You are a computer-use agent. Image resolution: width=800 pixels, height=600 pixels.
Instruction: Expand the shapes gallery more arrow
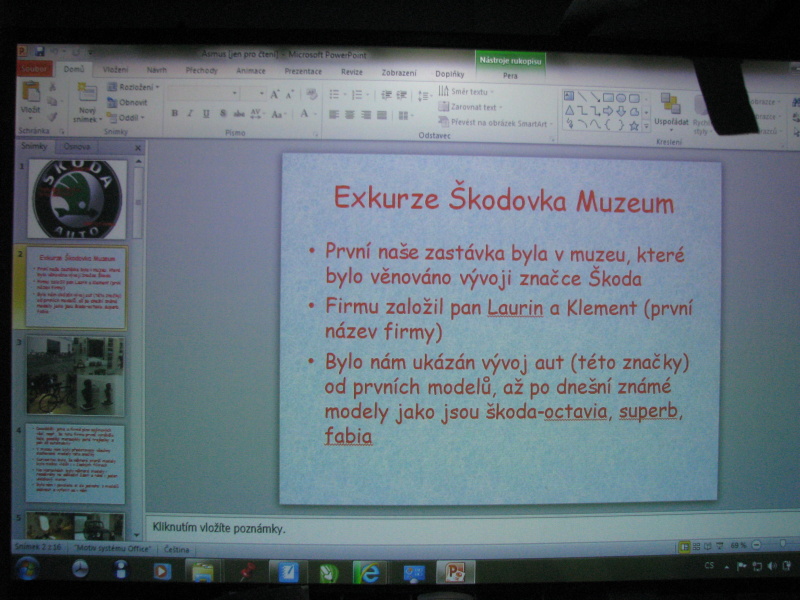coord(646,126)
